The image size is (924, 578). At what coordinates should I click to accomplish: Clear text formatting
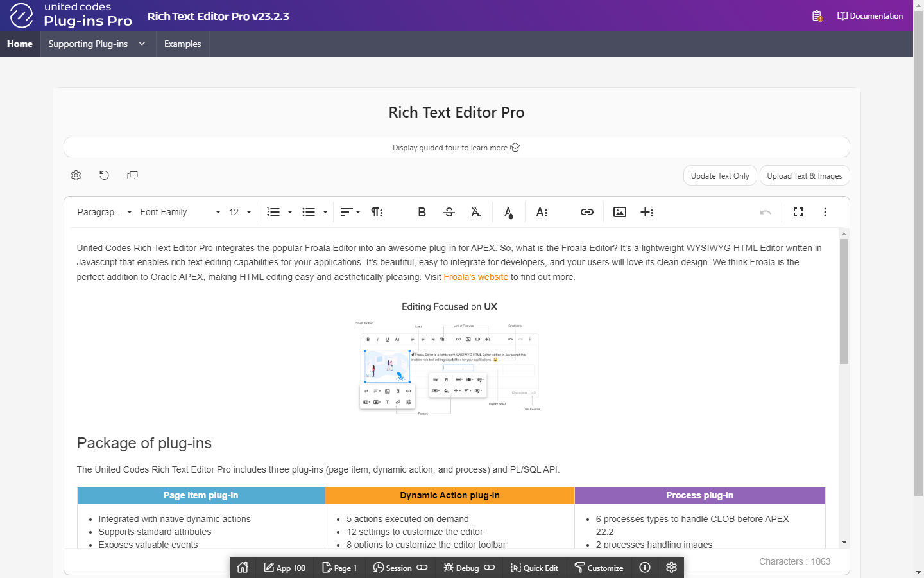(476, 212)
